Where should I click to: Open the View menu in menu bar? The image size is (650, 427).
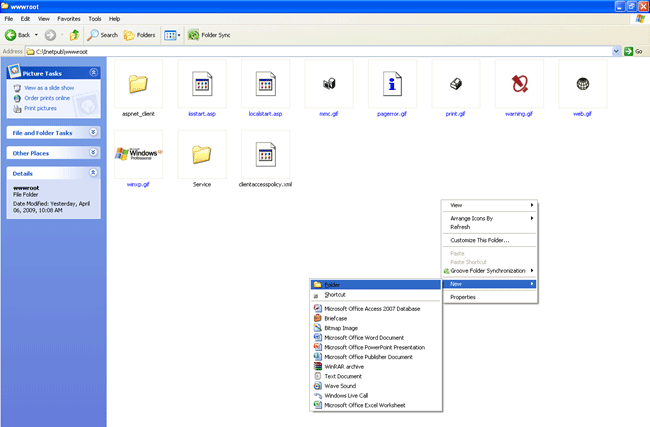pyautogui.click(x=44, y=19)
